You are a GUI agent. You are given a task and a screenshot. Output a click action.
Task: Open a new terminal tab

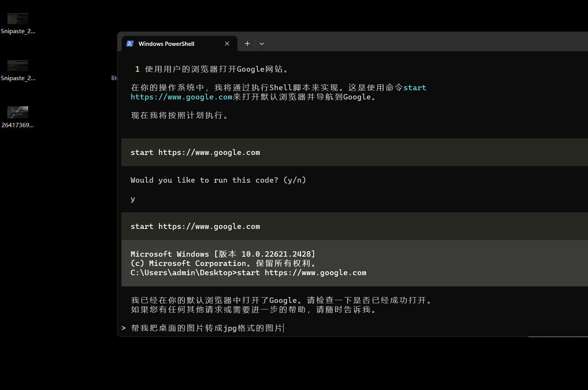[247, 44]
